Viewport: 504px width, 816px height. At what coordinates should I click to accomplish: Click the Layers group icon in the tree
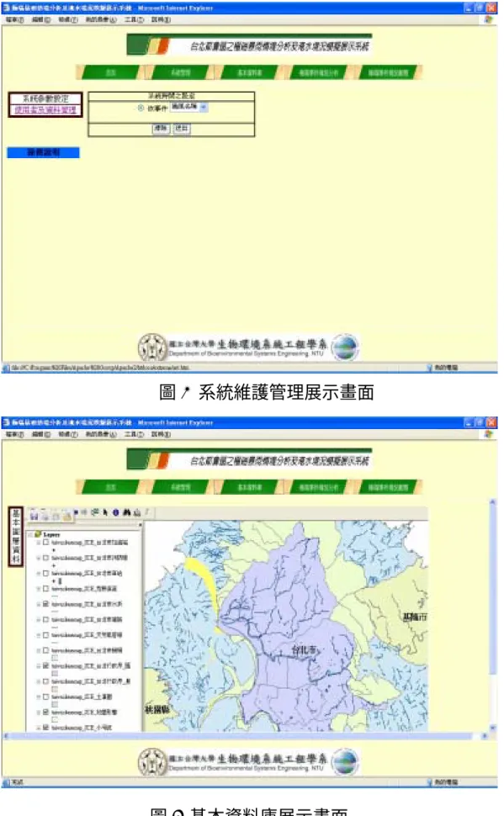pyautogui.click(x=38, y=534)
